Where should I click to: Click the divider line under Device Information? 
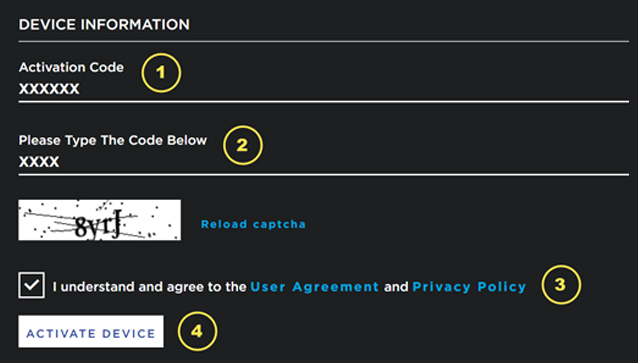coord(323,41)
